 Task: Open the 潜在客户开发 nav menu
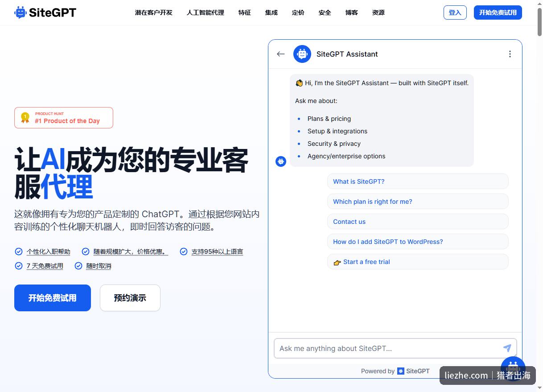click(x=154, y=12)
